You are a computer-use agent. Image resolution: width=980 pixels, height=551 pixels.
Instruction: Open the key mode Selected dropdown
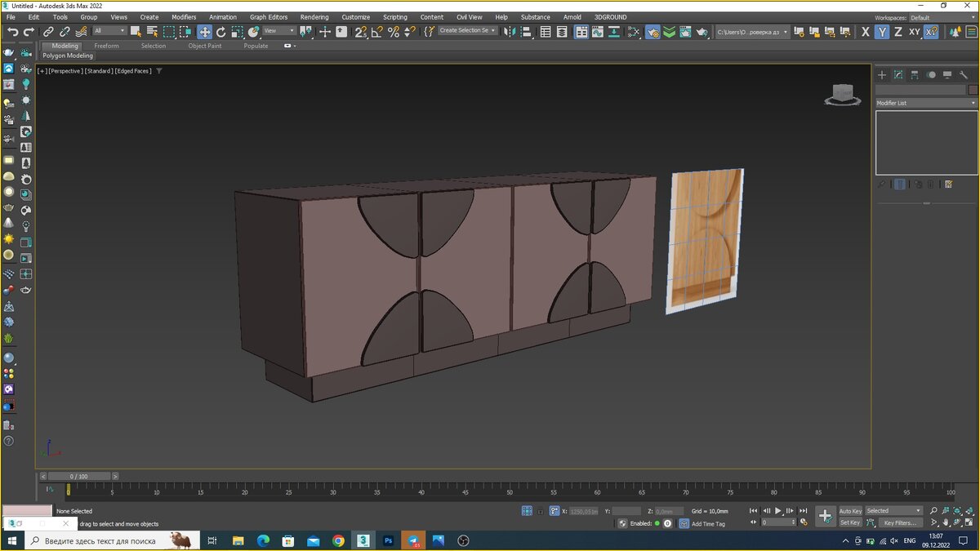[x=893, y=511]
